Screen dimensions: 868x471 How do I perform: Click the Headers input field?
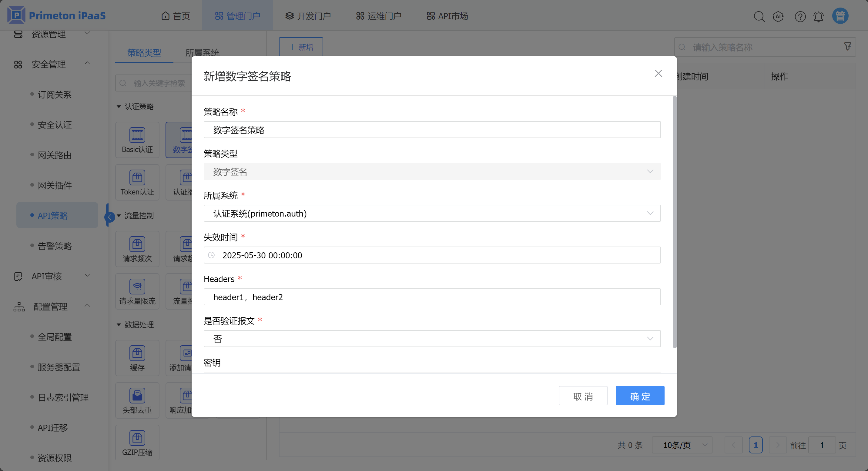(432, 297)
